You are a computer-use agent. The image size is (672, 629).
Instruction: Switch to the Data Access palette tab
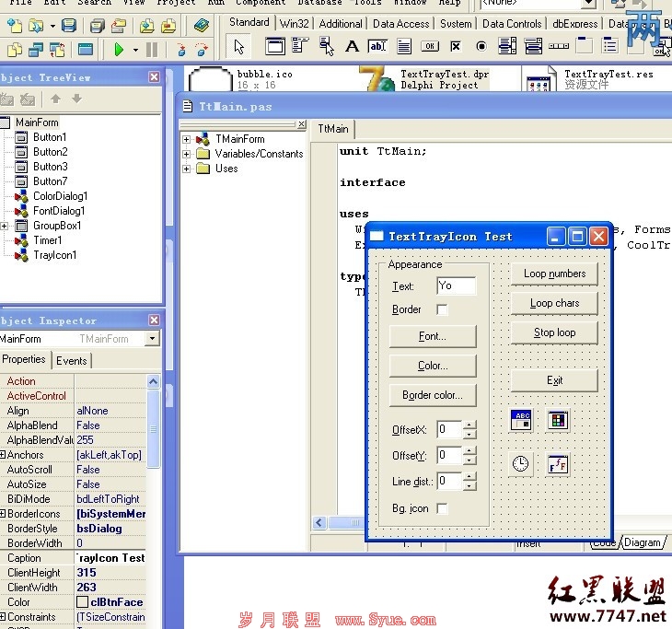(x=401, y=23)
